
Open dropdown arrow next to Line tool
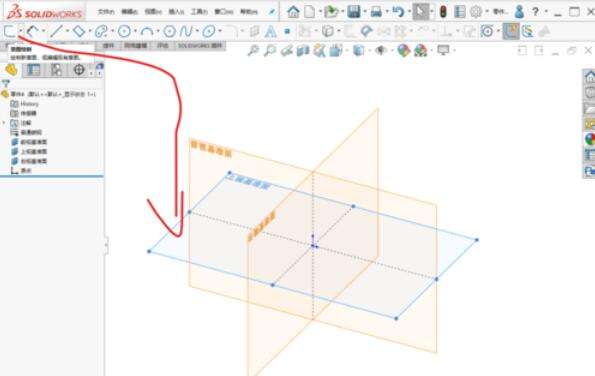[x=67, y=31]
